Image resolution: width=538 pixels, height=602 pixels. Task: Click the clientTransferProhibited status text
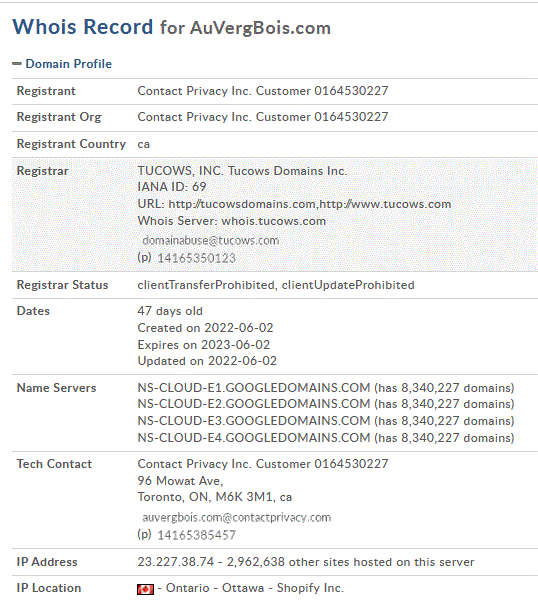(205, 285)
